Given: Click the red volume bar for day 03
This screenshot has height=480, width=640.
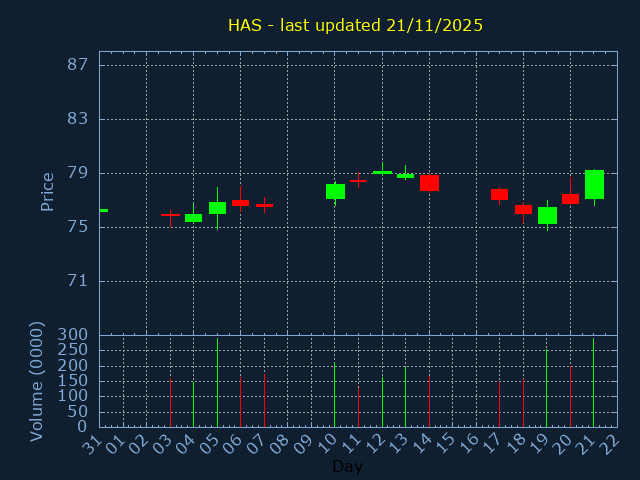Looking at the screenshot, I should pos(170,403).
